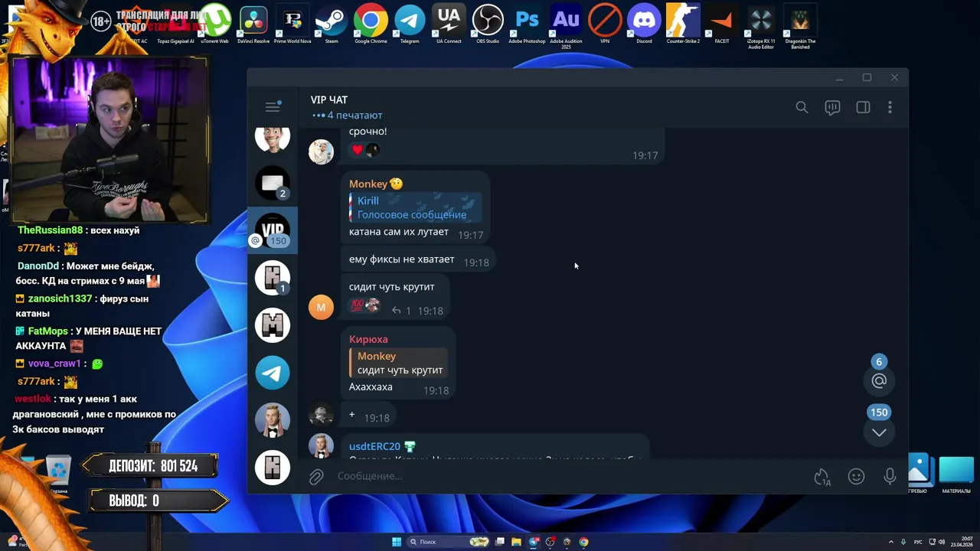Click the Кирюха sender name

[368, 339]
